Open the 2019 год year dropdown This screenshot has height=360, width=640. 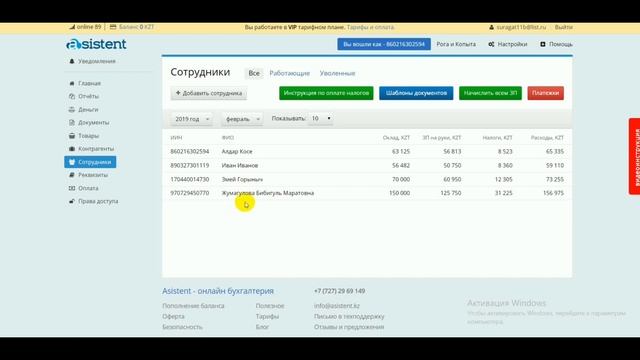point(191,119)
